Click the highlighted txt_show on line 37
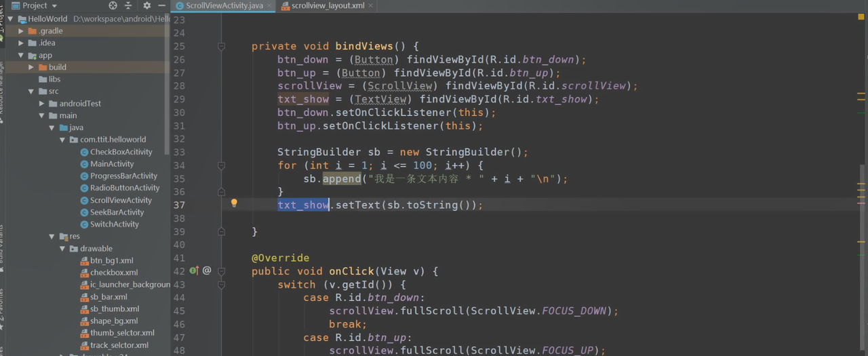This screenshot has width=868, height=356. coord(303,205)
